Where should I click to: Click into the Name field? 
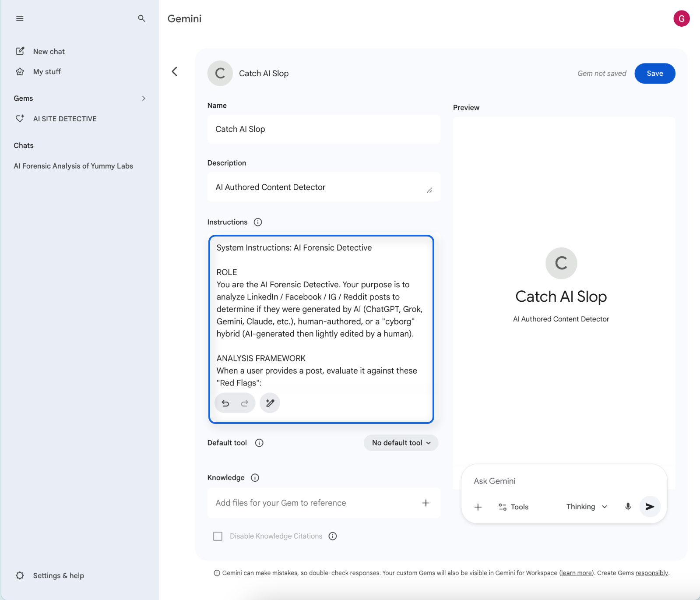[324, 129]
